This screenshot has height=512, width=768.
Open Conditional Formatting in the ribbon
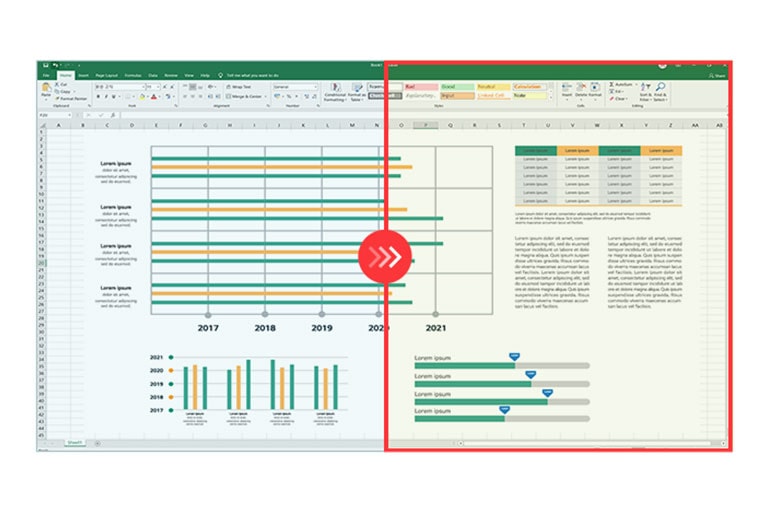[333, 92]
